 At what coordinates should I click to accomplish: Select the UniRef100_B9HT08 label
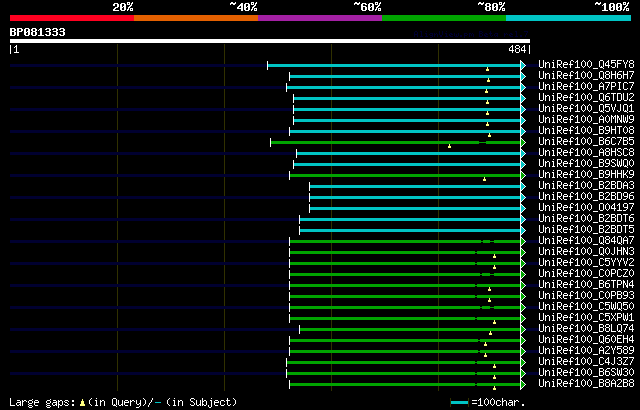coord(587,131)
